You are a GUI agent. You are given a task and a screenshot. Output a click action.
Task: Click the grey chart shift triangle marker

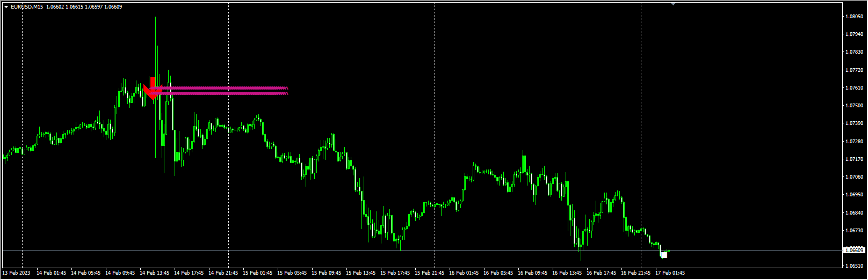(x=673, y=4)
